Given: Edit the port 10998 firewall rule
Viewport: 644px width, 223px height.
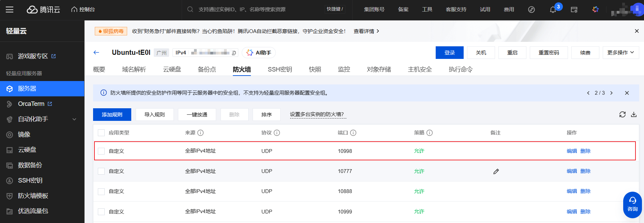Looking at the screenshot, I should (x=572, y=151).
